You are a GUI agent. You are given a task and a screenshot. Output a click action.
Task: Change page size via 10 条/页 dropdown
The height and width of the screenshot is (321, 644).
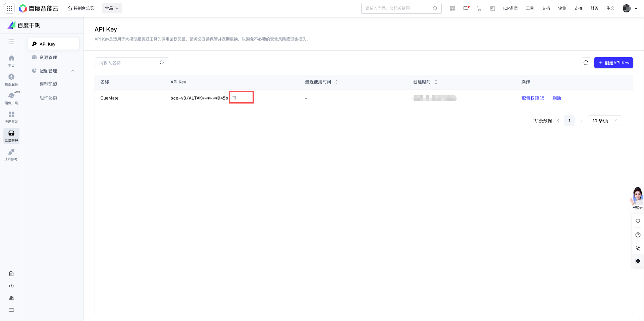[604, 121]
